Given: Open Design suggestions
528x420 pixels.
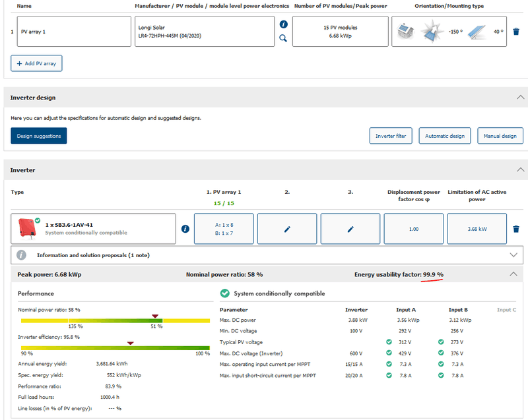Looking at the screenshot, I should 38,136.
